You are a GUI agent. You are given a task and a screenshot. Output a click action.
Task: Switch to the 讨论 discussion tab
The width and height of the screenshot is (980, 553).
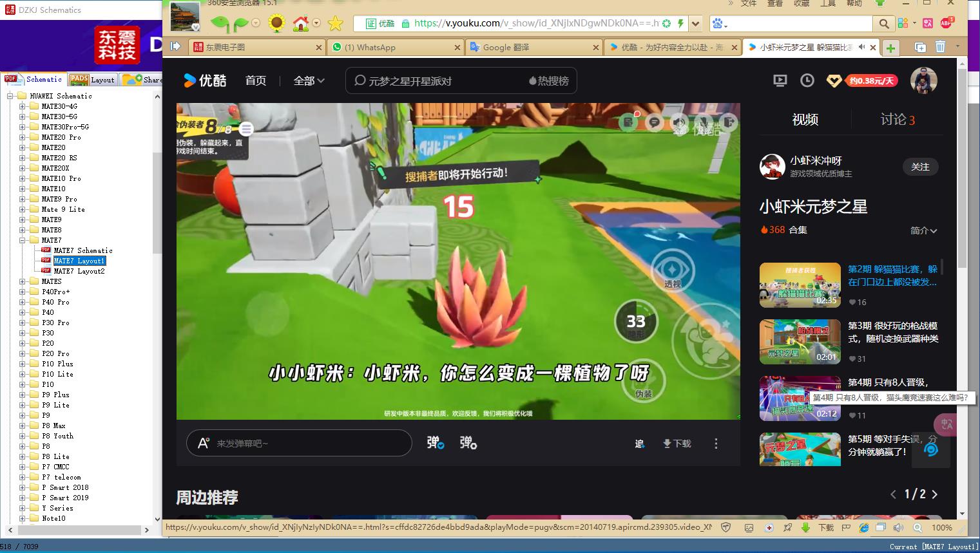pos(898,119)
